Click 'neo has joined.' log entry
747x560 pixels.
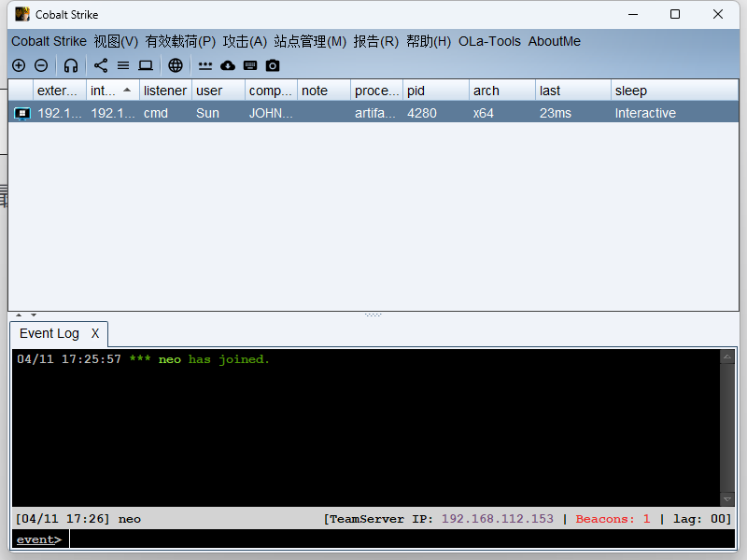click(x=214, y=359)
